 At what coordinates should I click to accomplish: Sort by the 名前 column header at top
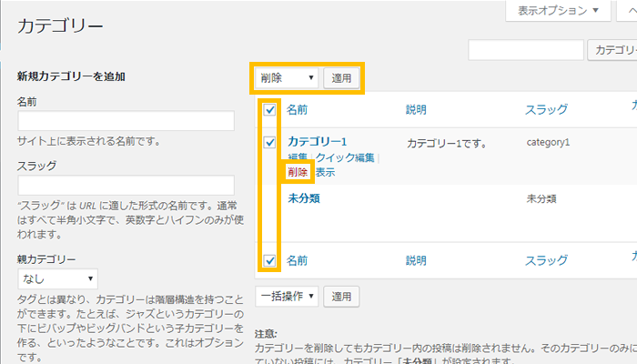[297, 110]
